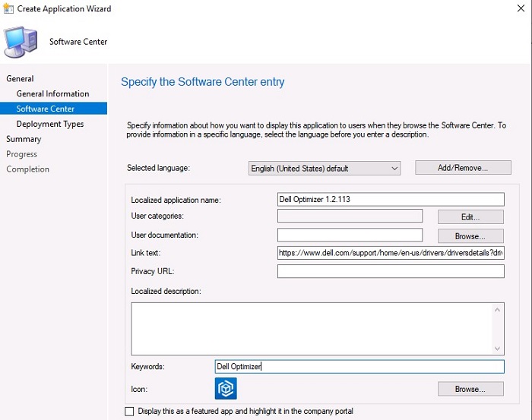
Task: Click Edit next to User categories
Action: click(x=470, y=217)
